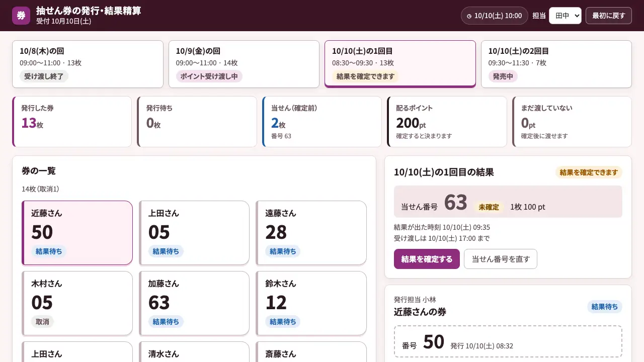The width and height of the screenshot is (644, 362).
Task: Select the 10/8(木)の回 session tab
Action: (88, 64)
